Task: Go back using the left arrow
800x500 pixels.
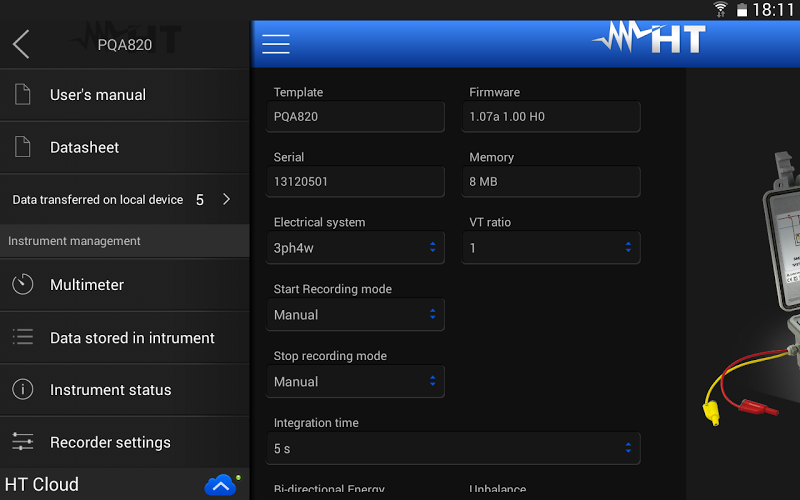Action: pos(21,44)
